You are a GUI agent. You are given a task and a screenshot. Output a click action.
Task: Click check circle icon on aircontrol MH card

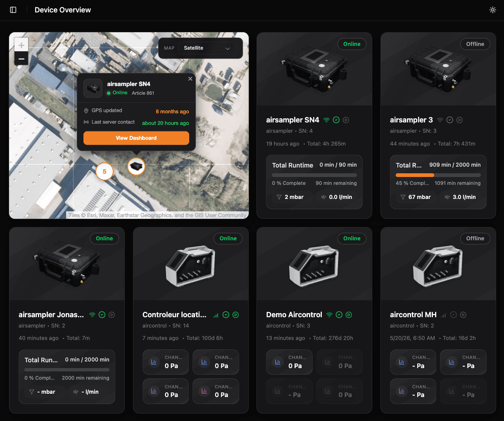pos(454,315)
